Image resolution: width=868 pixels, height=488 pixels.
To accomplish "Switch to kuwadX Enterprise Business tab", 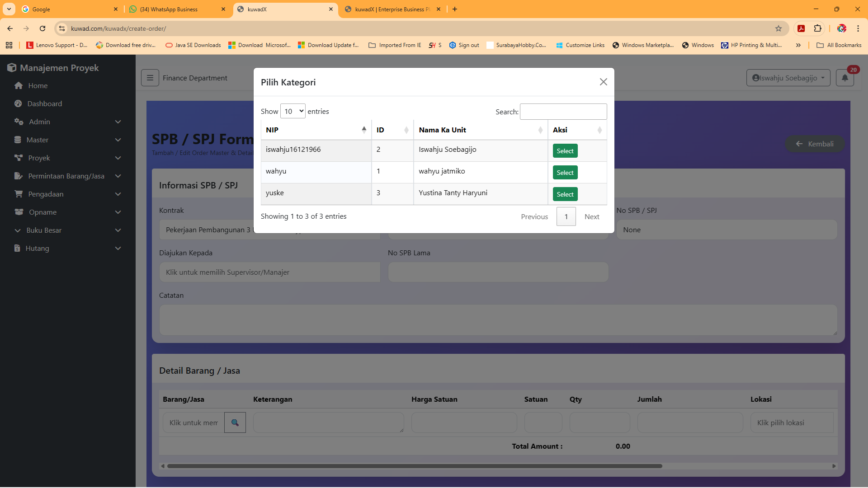I will (x=392, y=9).
